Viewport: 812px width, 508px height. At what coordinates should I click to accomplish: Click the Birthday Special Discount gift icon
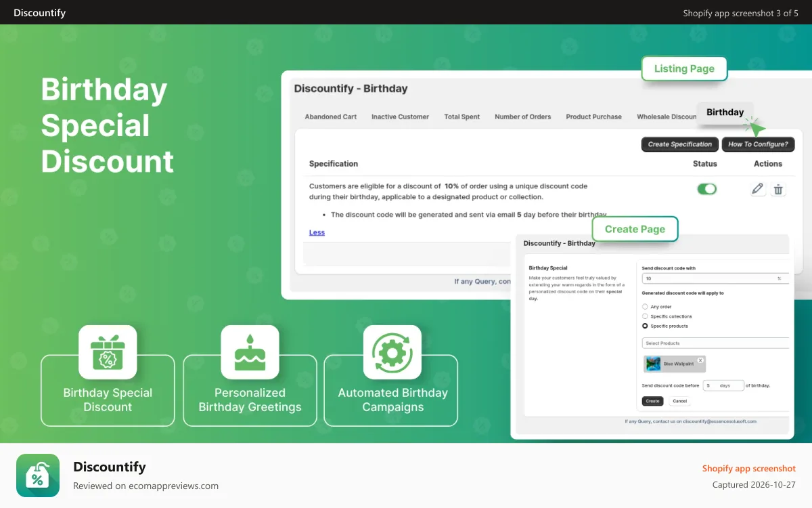(x=108, y=352)
